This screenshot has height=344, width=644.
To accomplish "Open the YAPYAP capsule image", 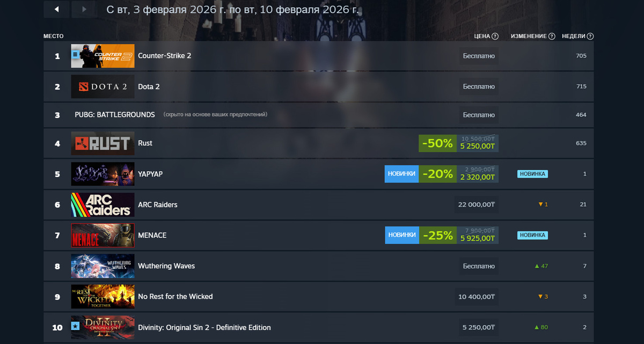I will [x=103, y=174].
